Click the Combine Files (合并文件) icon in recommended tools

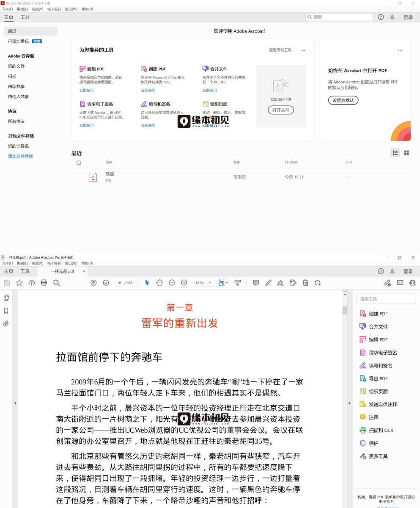point(205,69)
